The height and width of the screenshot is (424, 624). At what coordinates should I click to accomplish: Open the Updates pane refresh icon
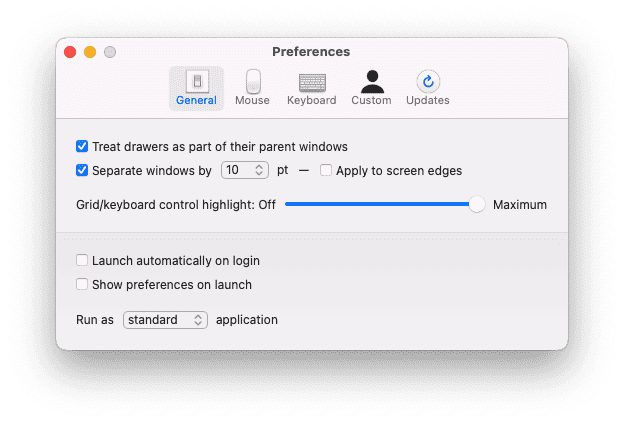[428, 83]
